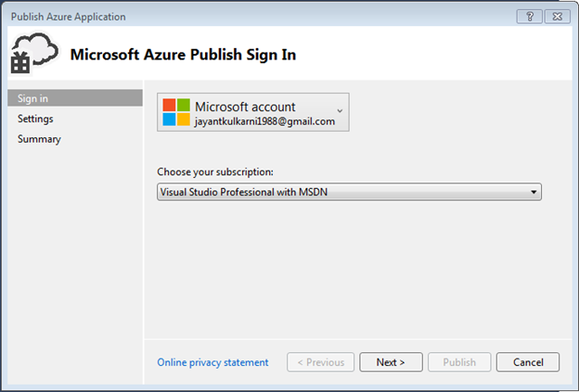Close the Publish Azure Application dialog
Image resolution: width=579 pixels, height=392 pixels.
pyautogui.click(x=557, y=16)
